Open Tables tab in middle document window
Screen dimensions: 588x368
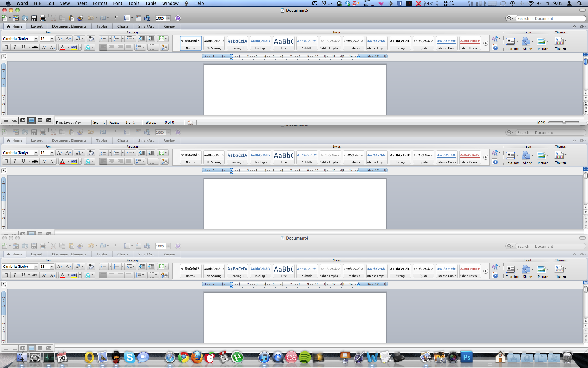102,140
